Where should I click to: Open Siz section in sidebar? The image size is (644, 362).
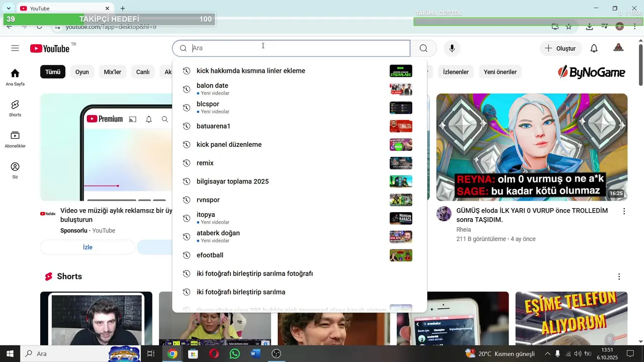(x=15, y=170)
